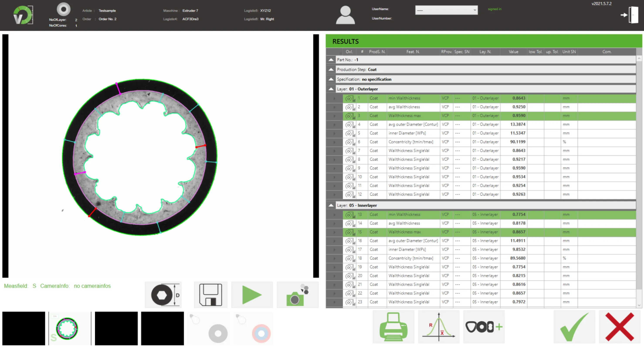644x348 pixels.
Task: Click the user profile icon
Action: coord(345,15)
